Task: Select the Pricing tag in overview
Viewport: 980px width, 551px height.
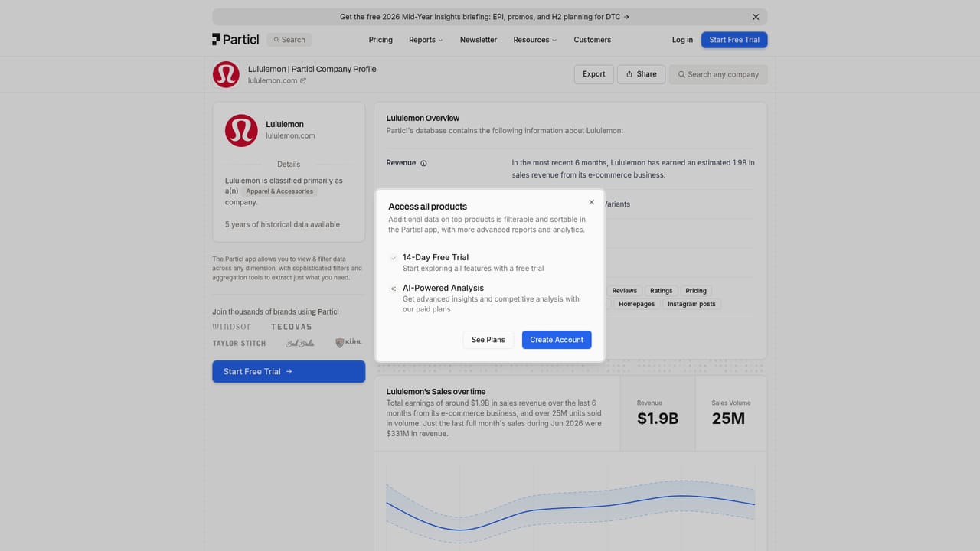Action: tap(696, 291)
